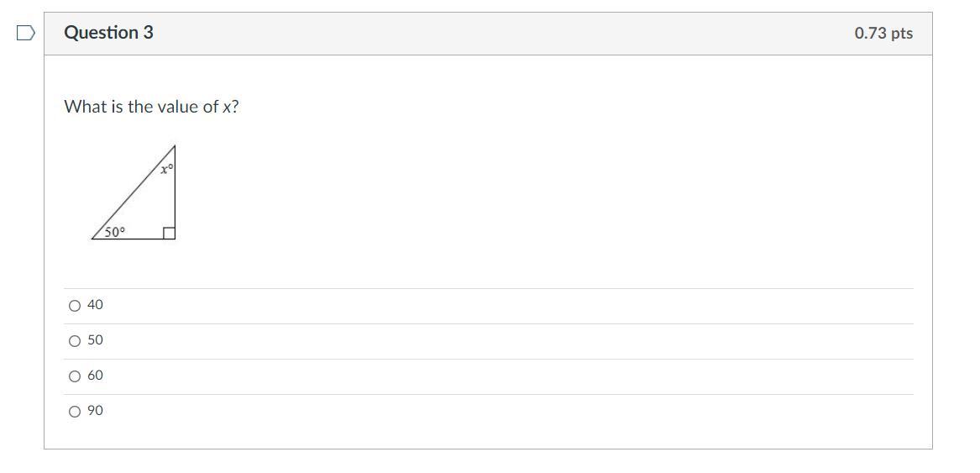Click the "0.73 pts" points label
This screenshot has height=473, width=980.
[883, 34]
